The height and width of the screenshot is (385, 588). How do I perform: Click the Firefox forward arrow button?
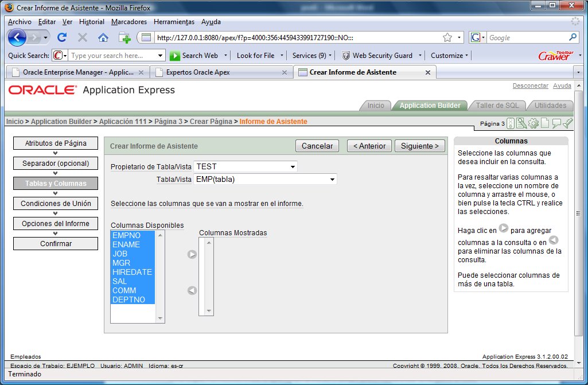(x=34, y=37)
